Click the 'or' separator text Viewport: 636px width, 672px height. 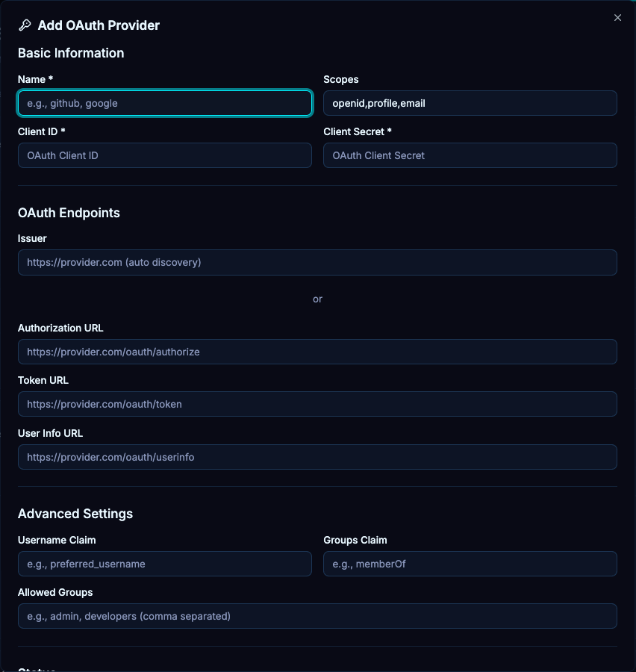point(317,299)
